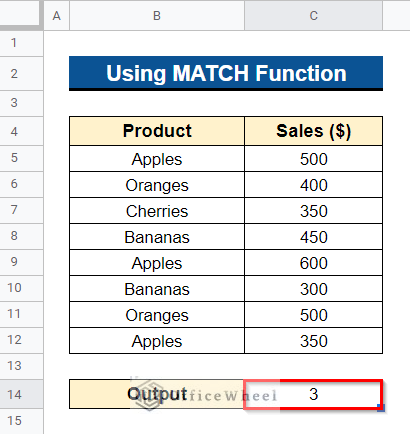The width and height of the screenshot is (410, 434).
Task: Click the Cherries cell
Action: tap(157, 211)
